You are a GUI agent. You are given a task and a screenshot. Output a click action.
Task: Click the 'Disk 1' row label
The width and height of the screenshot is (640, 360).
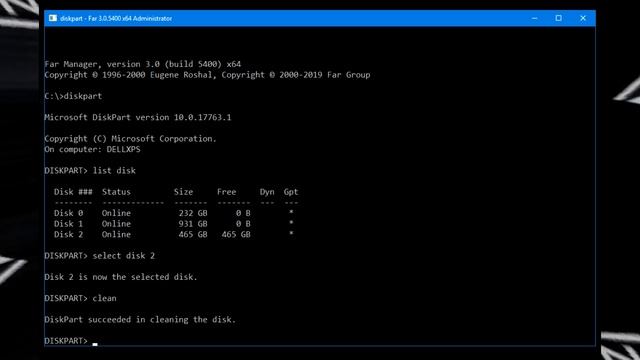coord(68,224)
